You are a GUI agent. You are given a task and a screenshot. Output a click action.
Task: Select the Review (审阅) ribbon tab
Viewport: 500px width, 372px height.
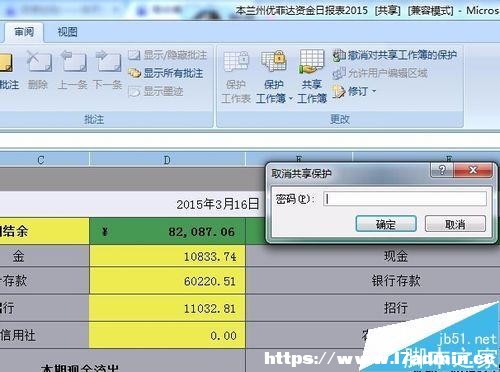point(24,32)
